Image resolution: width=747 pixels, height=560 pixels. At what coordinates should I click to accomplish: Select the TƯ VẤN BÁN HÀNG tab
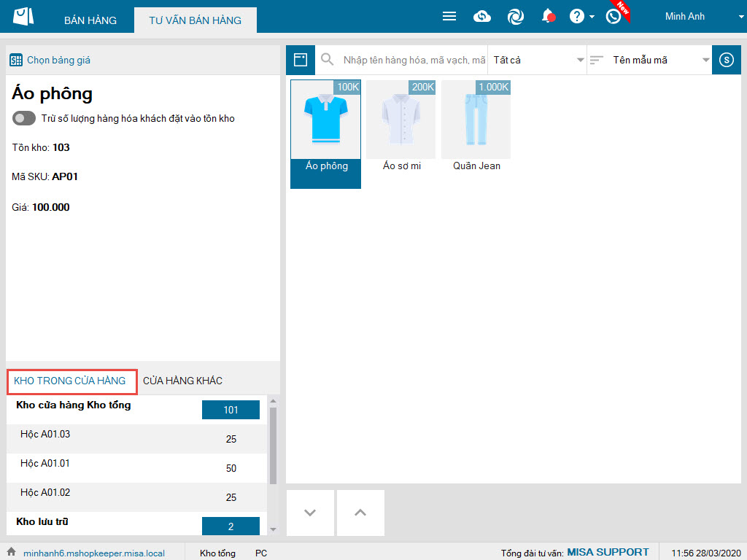(196, 20)
